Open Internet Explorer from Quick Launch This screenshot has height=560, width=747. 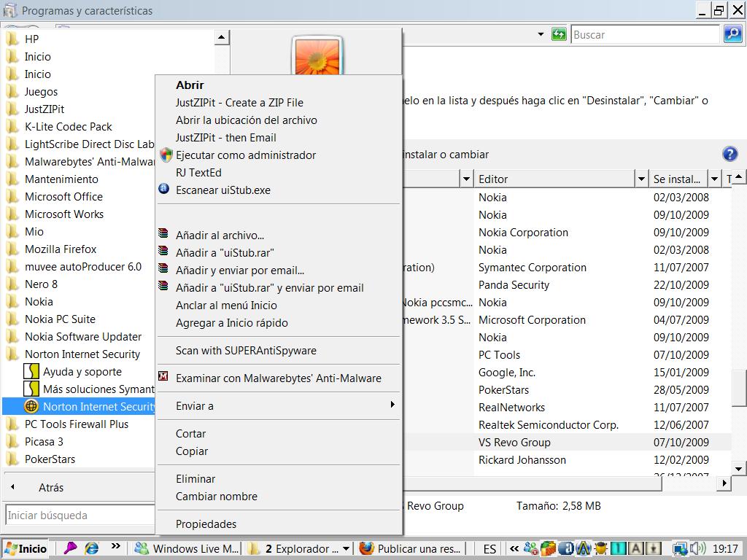(x=92, y=548)
